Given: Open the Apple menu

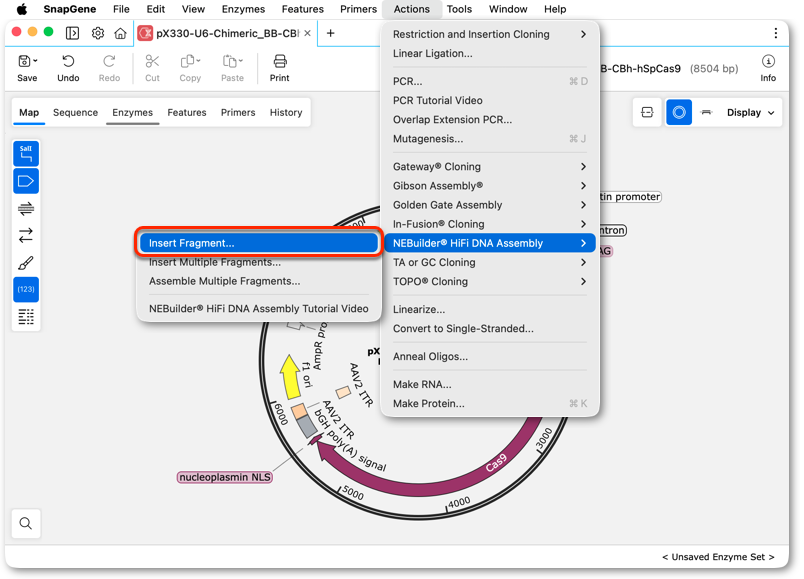Looking at the screenshot, I should tap(22, 9).
